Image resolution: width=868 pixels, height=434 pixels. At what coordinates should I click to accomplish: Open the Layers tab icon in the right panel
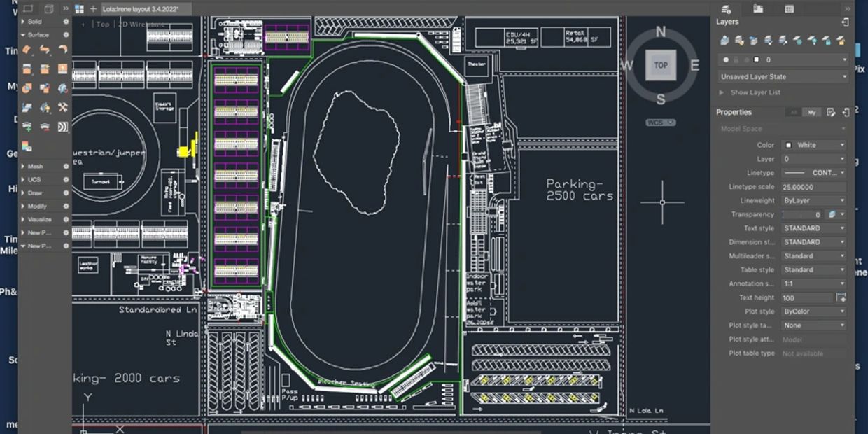pyautogui.click(x=727, y=8)
